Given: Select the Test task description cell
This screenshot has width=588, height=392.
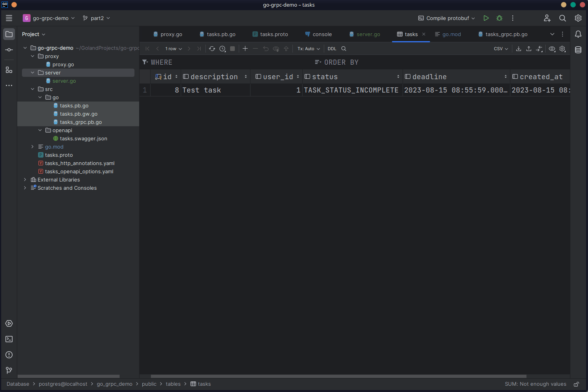Looking at the screenshot, I should (x=204, y=90).
